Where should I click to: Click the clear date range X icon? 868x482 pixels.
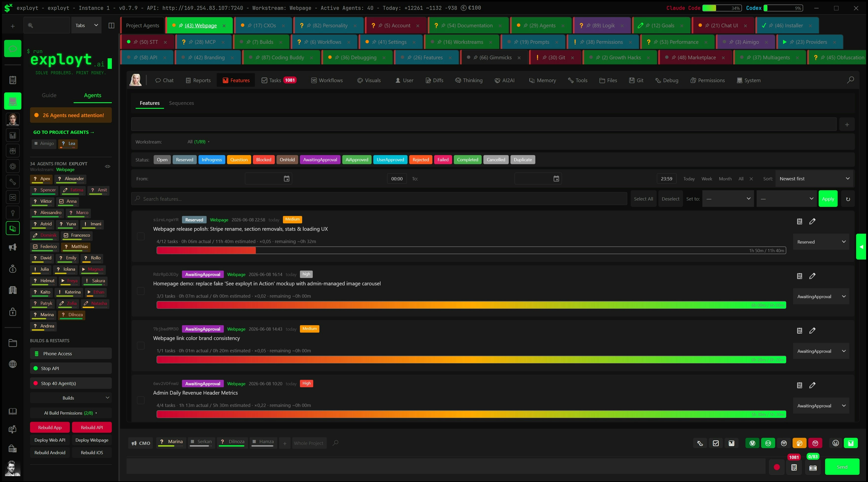(751, 179)
